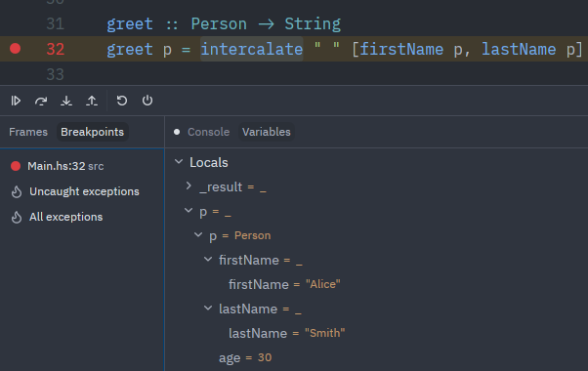This screenshot has height=371, width=588.
Task: Click greet in the line 32 definition
Action: [130, 50]
